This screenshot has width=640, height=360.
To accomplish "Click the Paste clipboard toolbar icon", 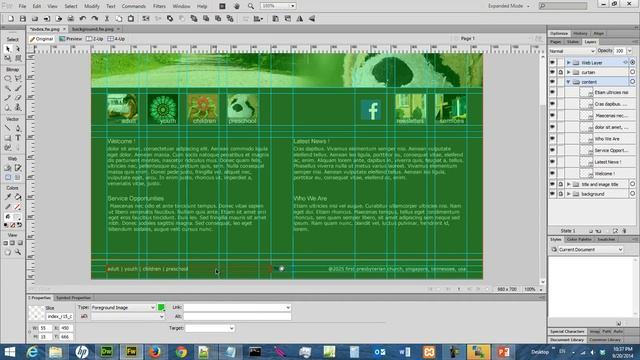I will pos(131,19).
